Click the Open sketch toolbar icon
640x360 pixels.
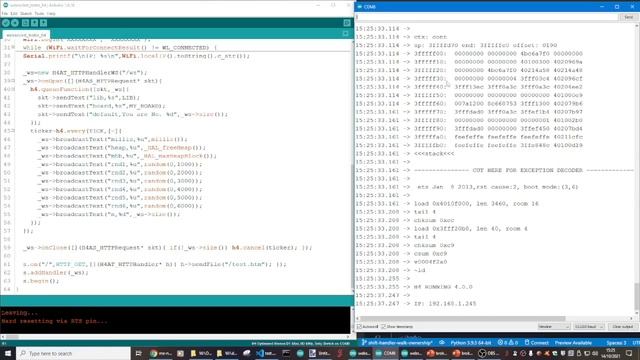[34, 23]
